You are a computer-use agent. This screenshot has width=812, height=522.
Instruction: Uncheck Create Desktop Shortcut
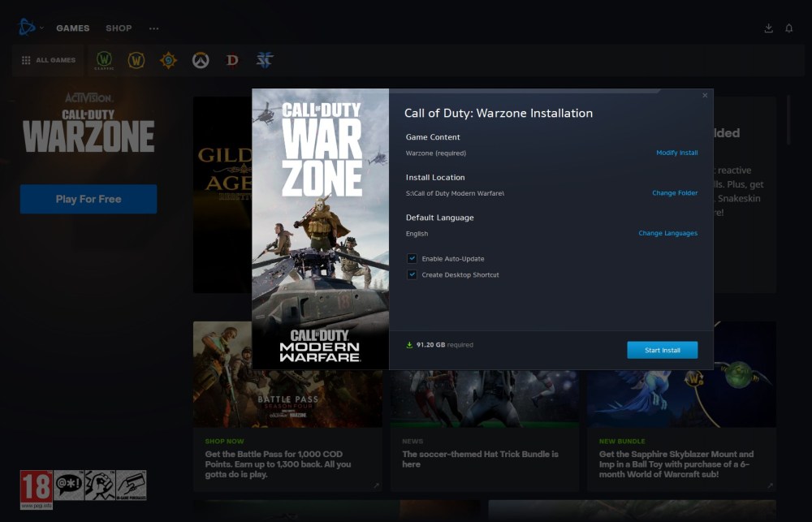(x=412, y=274)
